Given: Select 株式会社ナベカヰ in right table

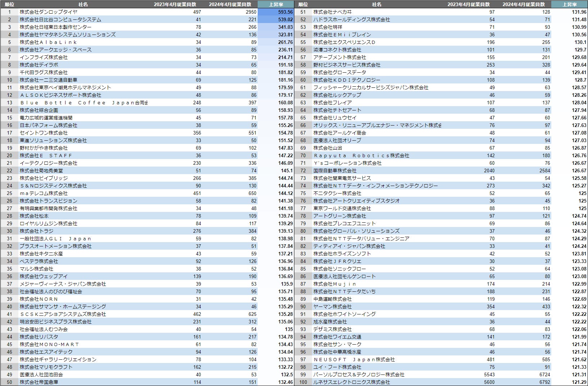Looking at the screenshot, I should 333,12.
